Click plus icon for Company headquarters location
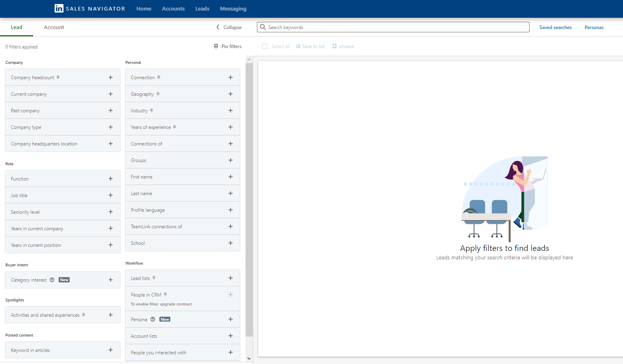Screen dimensions: 623x364 tap(110, 143)
